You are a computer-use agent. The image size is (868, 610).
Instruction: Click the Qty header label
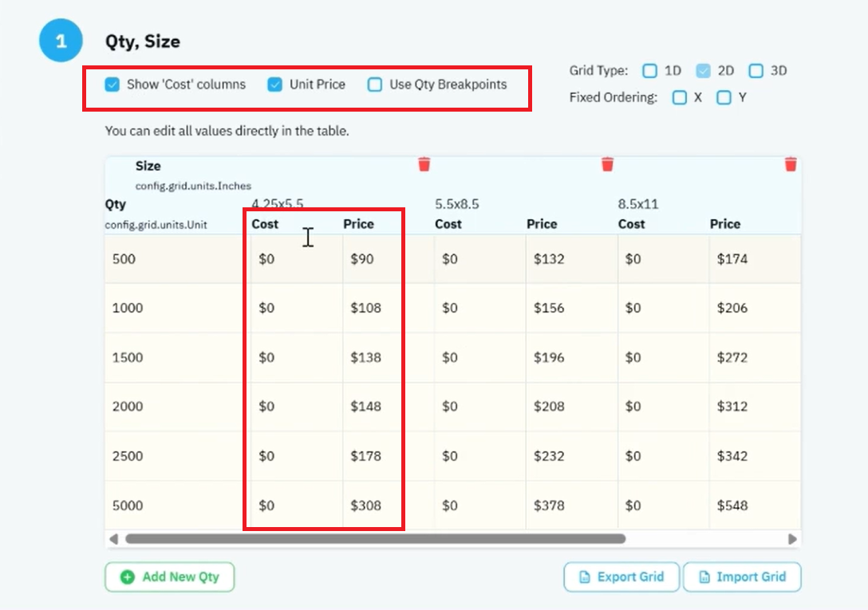click(x=115, y=204)
